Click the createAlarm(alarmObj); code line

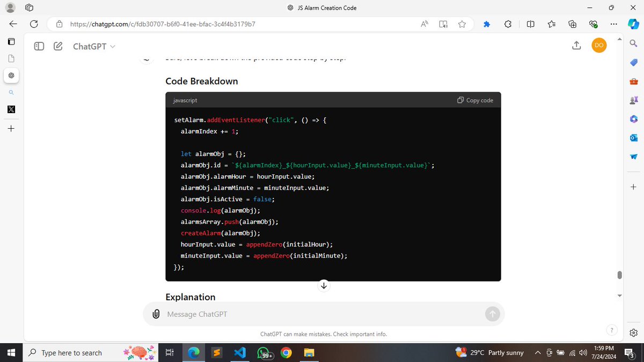click(x=221, y=233)
